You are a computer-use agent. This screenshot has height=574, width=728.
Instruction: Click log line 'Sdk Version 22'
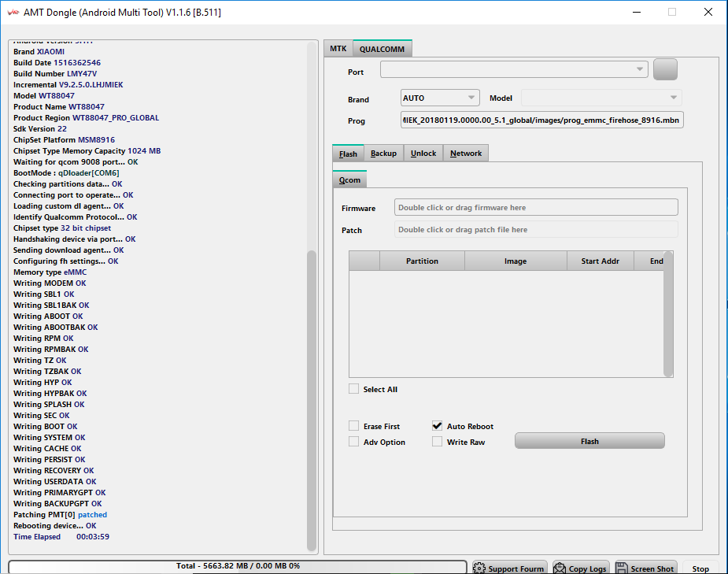click(40, 128)
